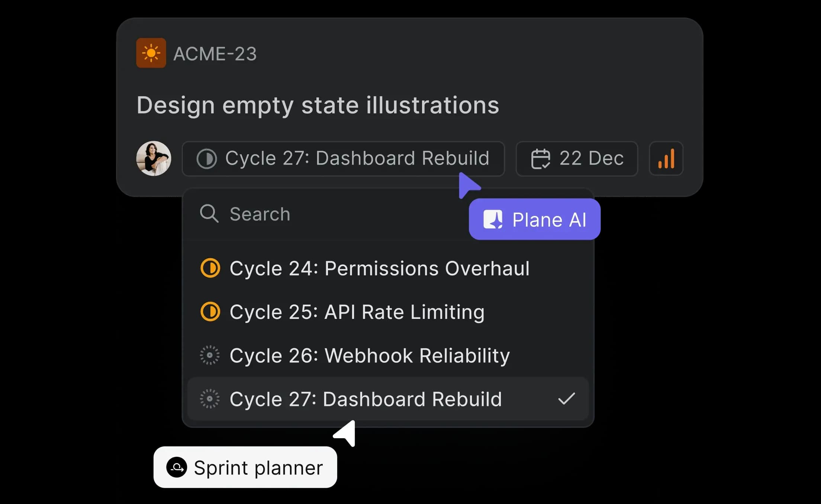Click the Sprint planner button
This screenshot has height=504, width=821.
click(245, 468)
